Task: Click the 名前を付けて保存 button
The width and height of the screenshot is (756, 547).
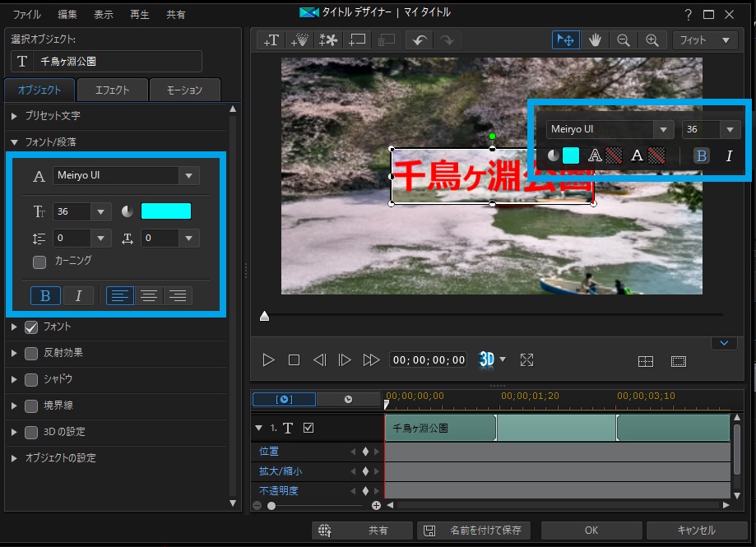Action: point(474,531)
